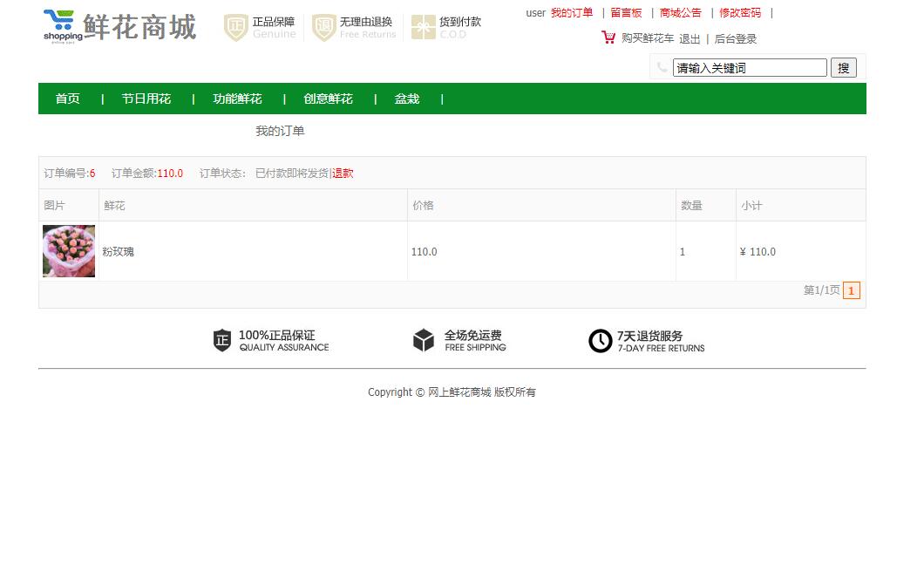Open the 创意鲜花 category
Image resolution: width=924 pixels, height=572 pixels.
[x=328, y=99]
